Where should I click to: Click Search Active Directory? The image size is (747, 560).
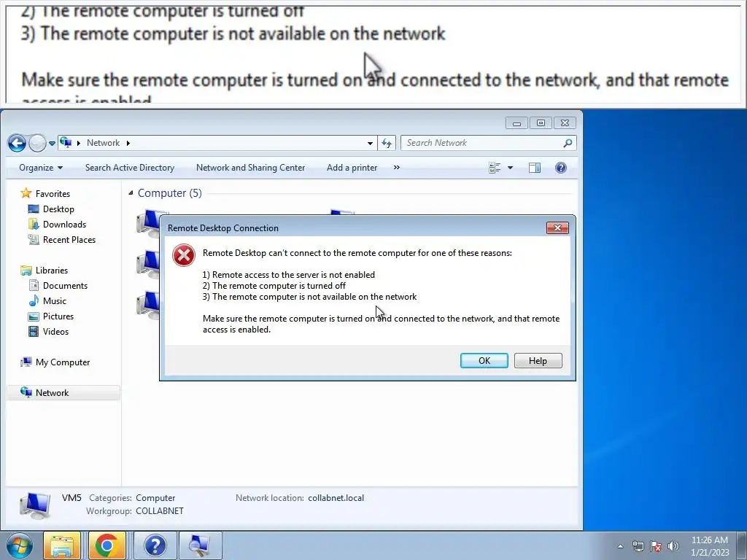(x=130, y=168)
